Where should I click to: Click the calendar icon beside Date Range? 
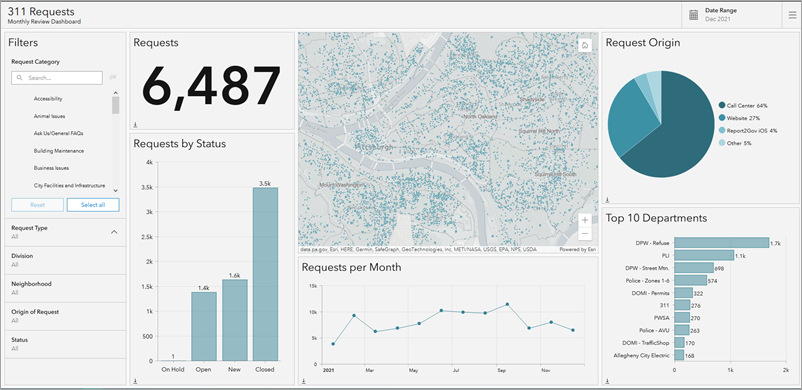click(693, 15)
